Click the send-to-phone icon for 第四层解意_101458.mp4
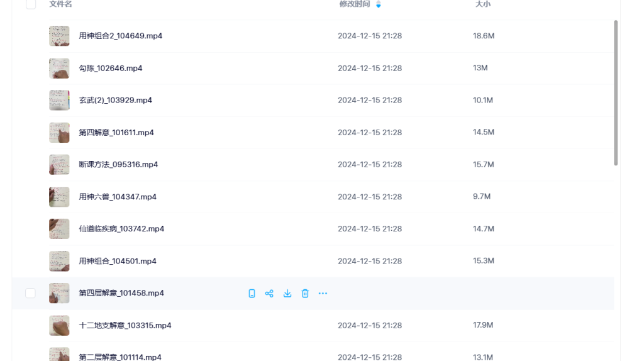The image size is (644, 361). click(252, 293)
